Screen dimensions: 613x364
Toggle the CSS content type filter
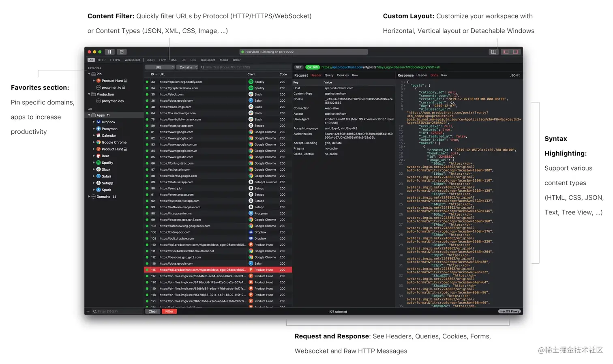[x=193, y=60]
